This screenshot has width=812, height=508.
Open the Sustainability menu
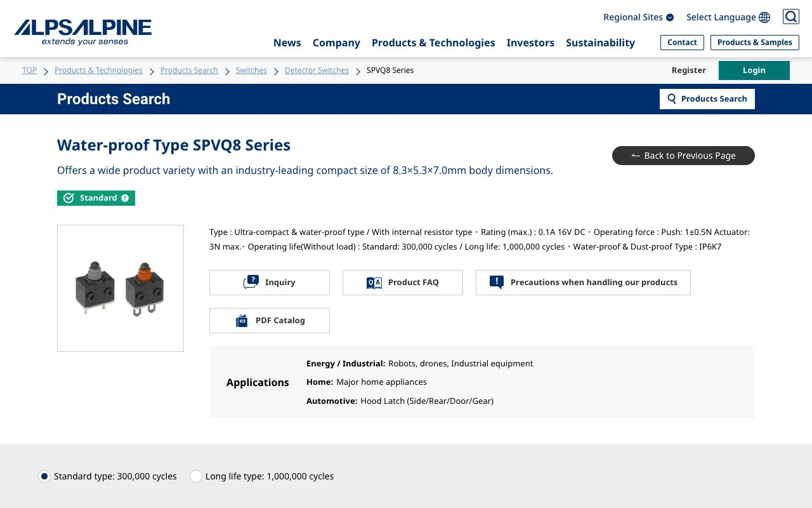point(600,43)
